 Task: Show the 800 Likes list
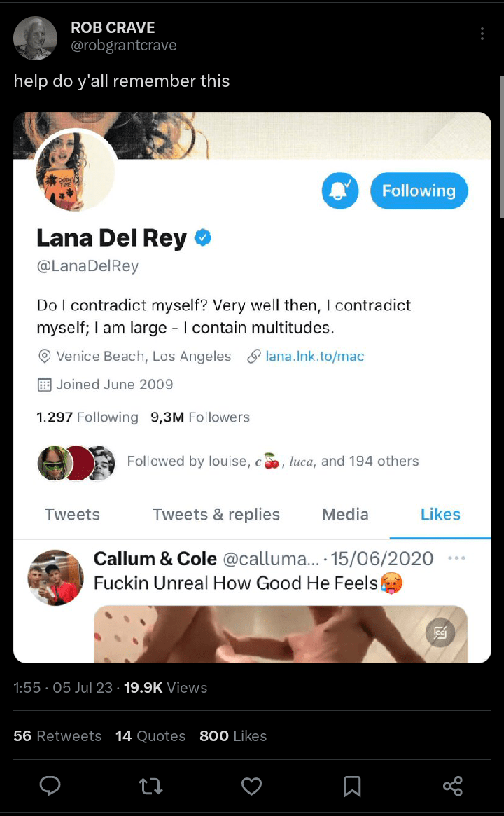pyautogui.click(x=233, y=736)
